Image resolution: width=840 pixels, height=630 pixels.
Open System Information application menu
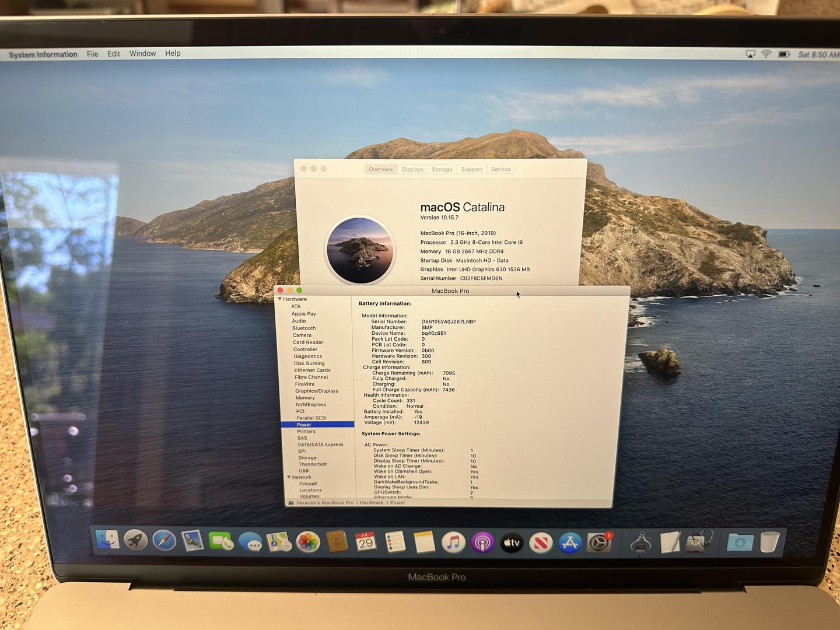43,54
